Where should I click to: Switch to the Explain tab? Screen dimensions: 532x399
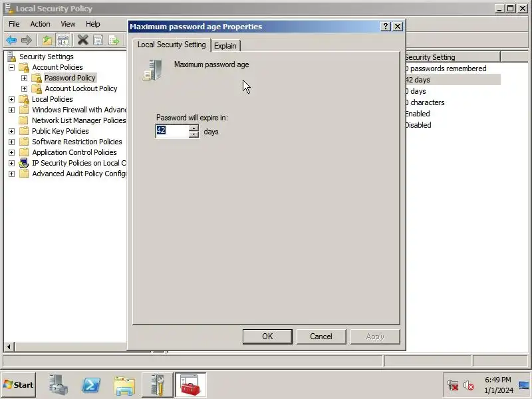click(225, 46)
